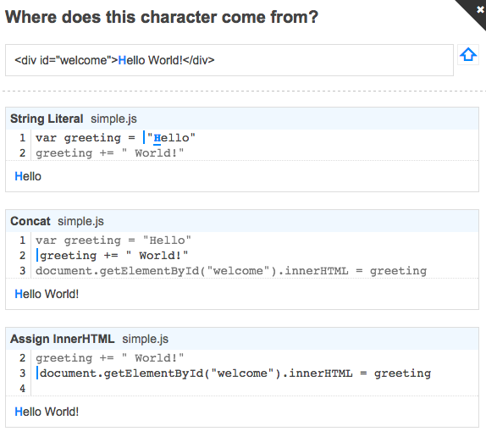Click the welcome div HTML text box
The height and width of the screenshot is (448, 486).
click(x=229, y=60)
